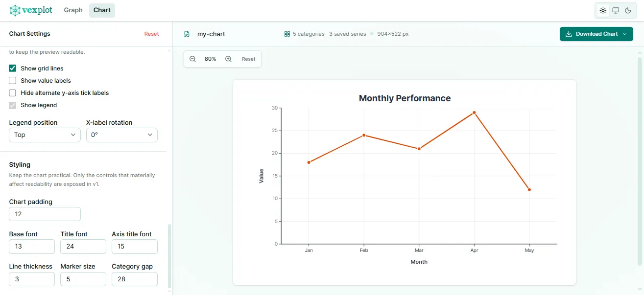Click the categories grid icon
Viewport: 644px width, 295px height.
286,34
